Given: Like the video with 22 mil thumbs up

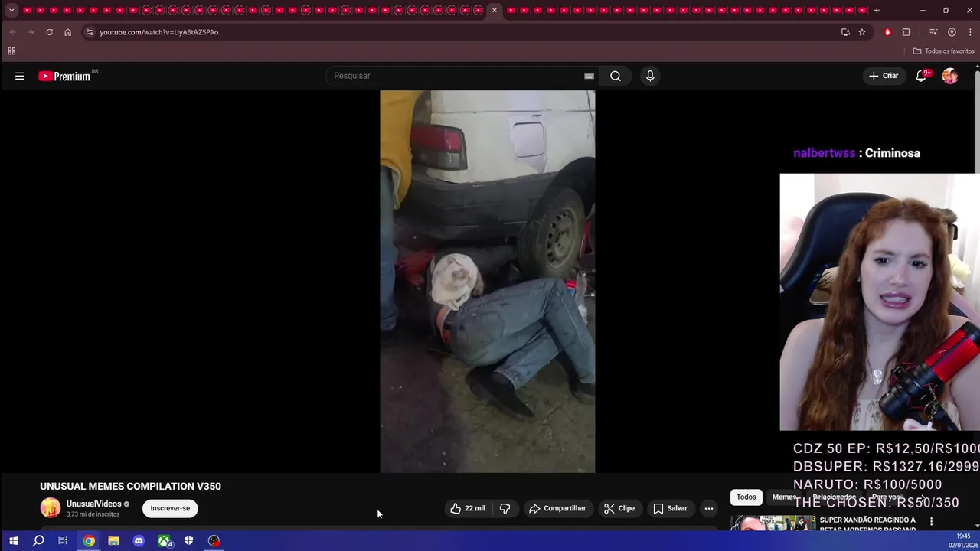Looking at the screenshot, I should 467,508.
